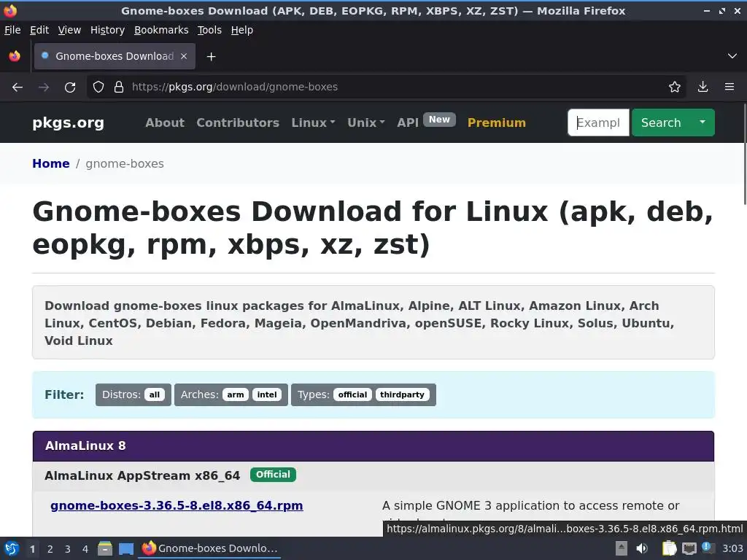
Task: Show site security padlock info
Action: (x=119, y=87)
